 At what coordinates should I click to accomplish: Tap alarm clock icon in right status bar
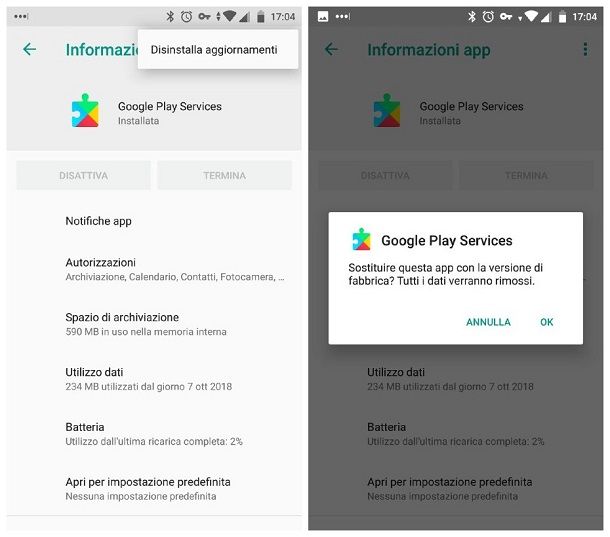(488, 17)
